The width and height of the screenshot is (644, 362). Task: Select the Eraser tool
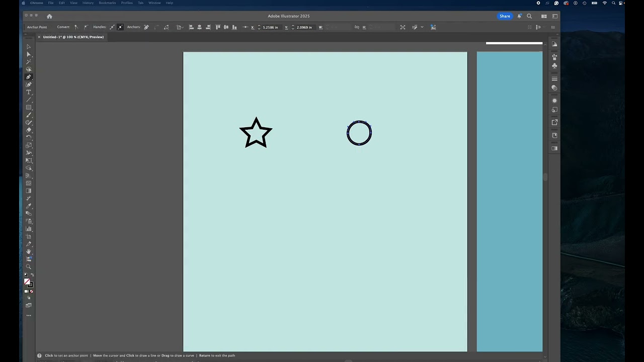(29, 130)
